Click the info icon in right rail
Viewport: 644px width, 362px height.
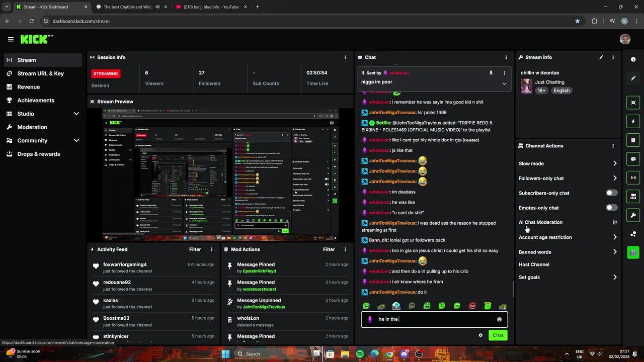[633, 59]
